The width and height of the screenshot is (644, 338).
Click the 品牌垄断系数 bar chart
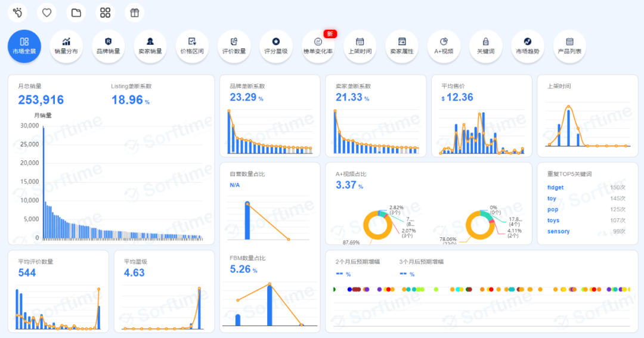[270, 132]
